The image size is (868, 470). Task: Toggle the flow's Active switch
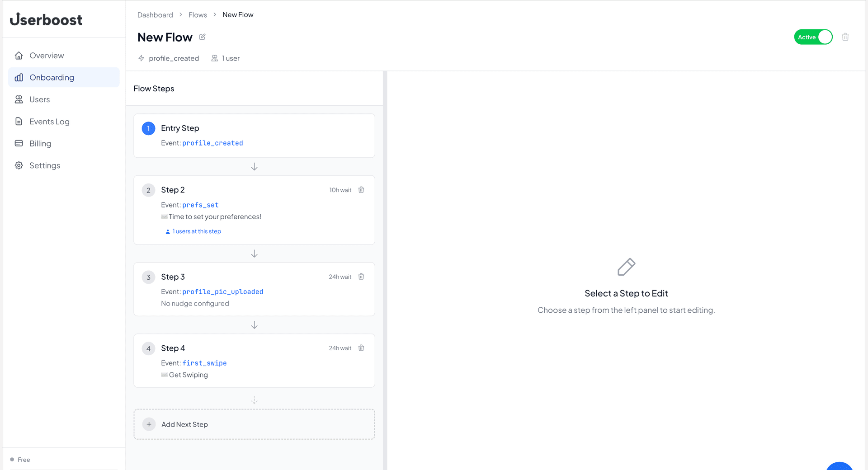coord(813,37)
